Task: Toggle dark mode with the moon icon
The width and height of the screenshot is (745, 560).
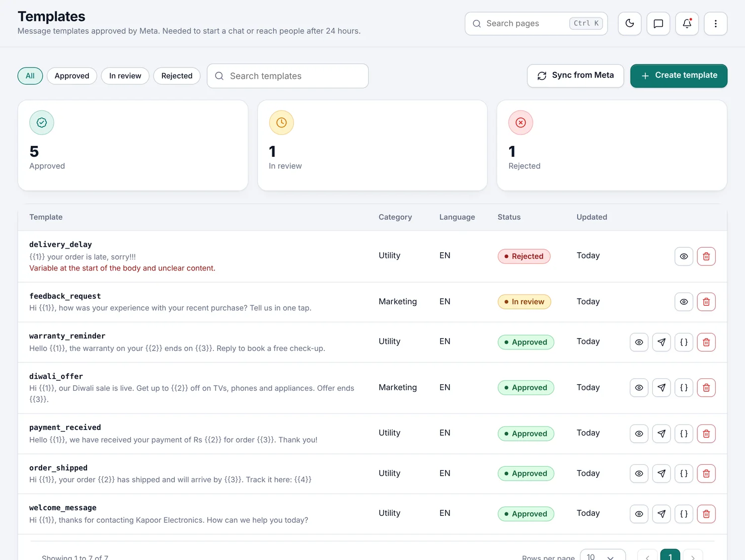Action: (630, 24)
